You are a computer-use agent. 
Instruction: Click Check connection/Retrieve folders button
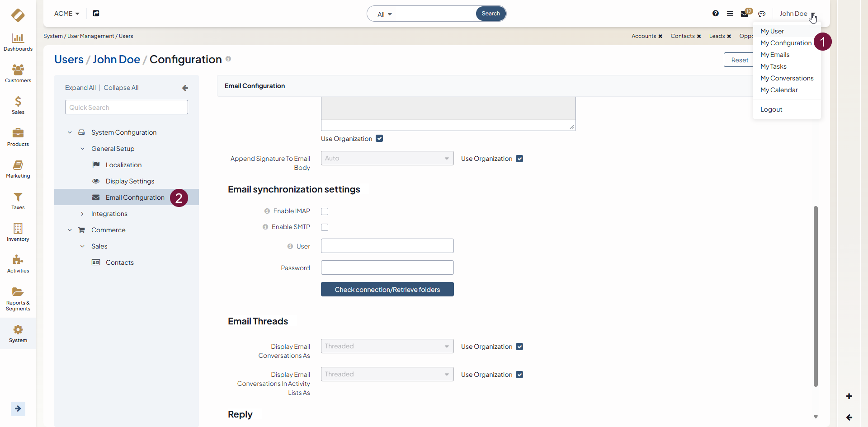pyautogui.click(x=387, y=290)
